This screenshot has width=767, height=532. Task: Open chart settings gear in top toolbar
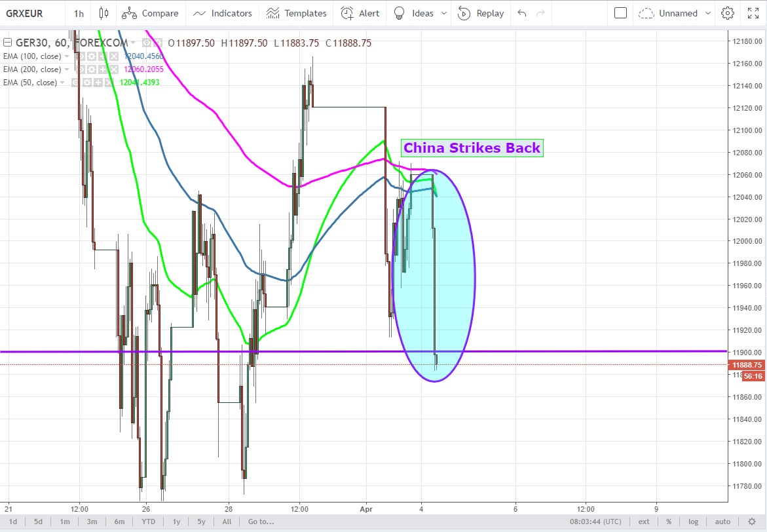click(727, 13)
